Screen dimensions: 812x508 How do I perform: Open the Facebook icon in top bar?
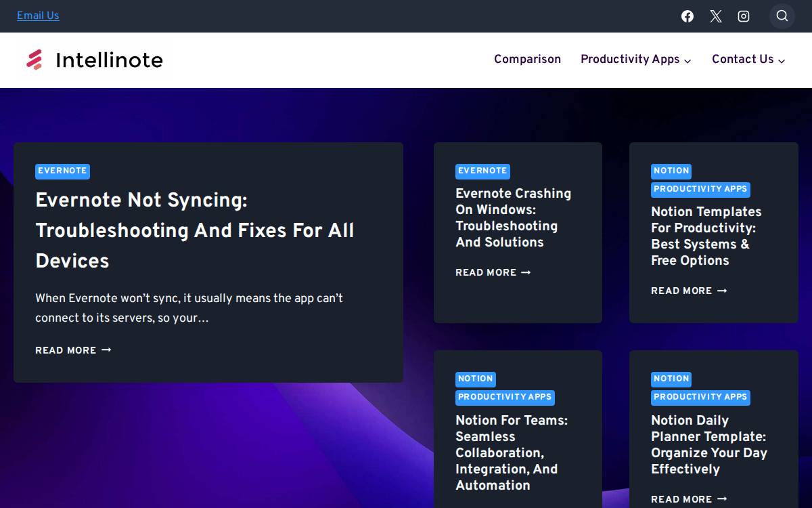coord(687,16)
